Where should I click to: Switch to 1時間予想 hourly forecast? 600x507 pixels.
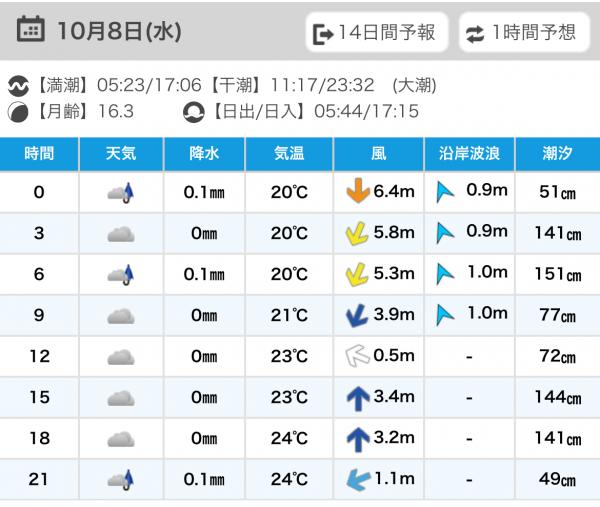(523, 33)
